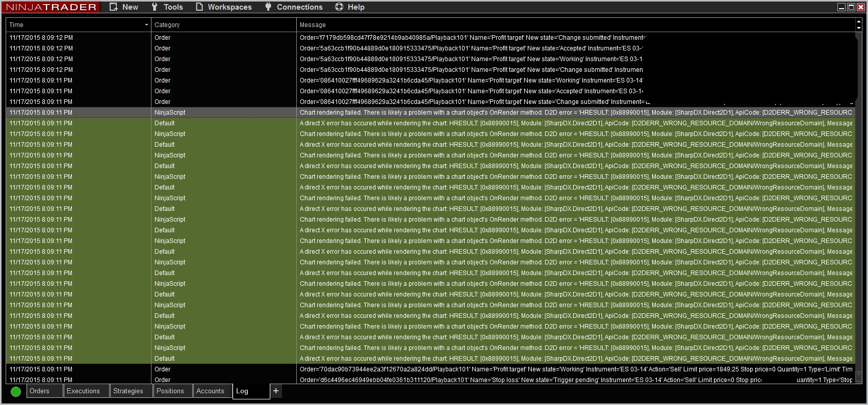This screenshot has height=405, width=868.
Task: Click the NinjaTrader logo
Action: (x=51, y=7)
